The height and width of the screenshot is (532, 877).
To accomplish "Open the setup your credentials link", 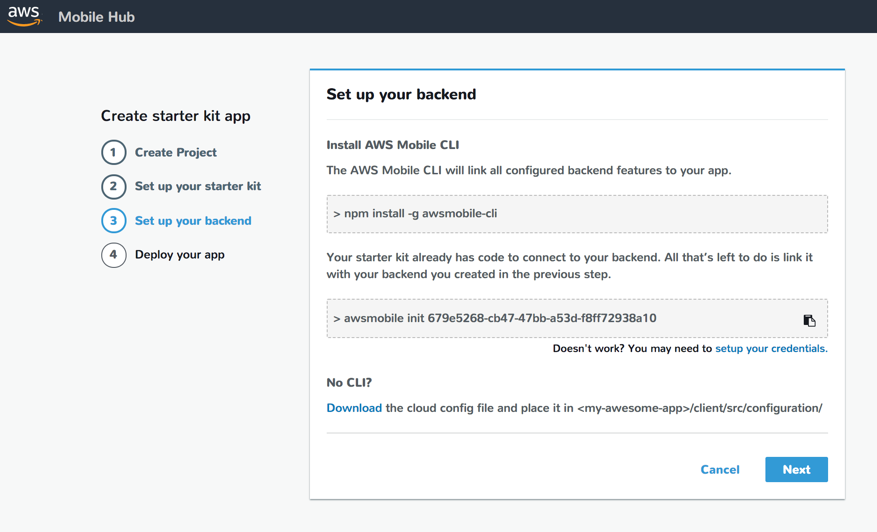I will pos(771,349).
